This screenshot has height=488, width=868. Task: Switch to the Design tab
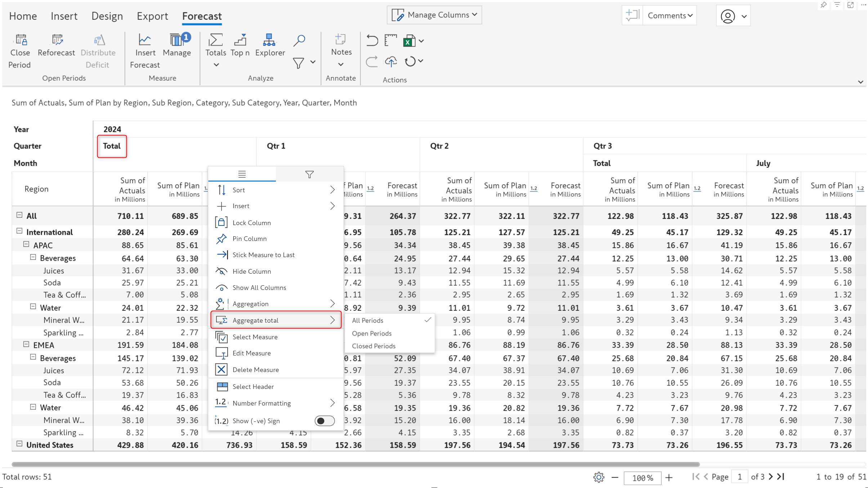107,16
